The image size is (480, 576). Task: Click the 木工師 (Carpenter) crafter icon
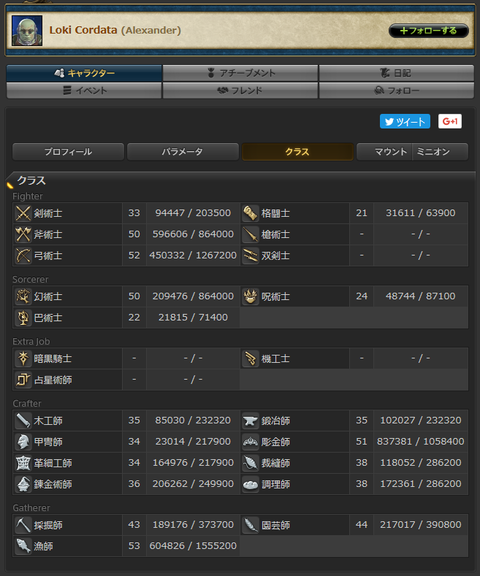point(23,421)
